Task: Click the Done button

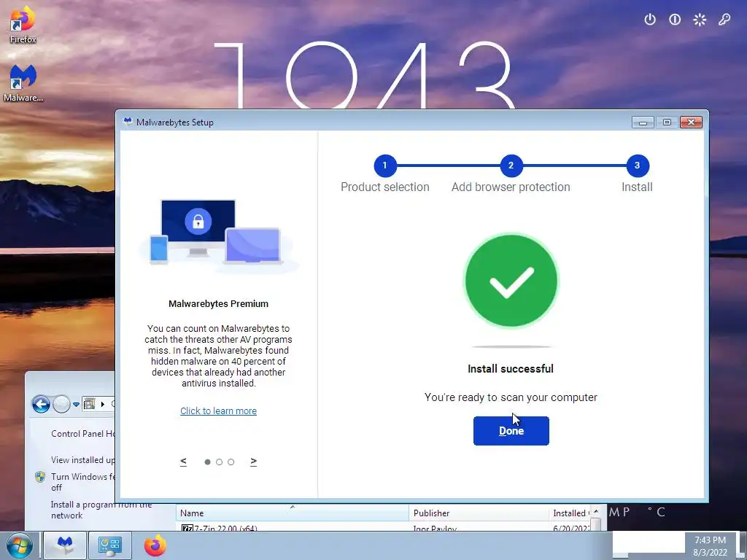Action: 511,430
